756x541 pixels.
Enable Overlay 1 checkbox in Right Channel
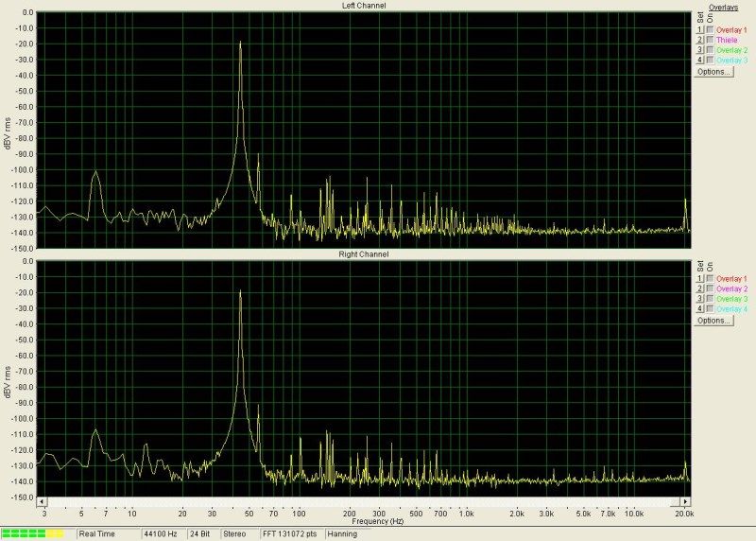pyautogui.click(x=710, y=279)
